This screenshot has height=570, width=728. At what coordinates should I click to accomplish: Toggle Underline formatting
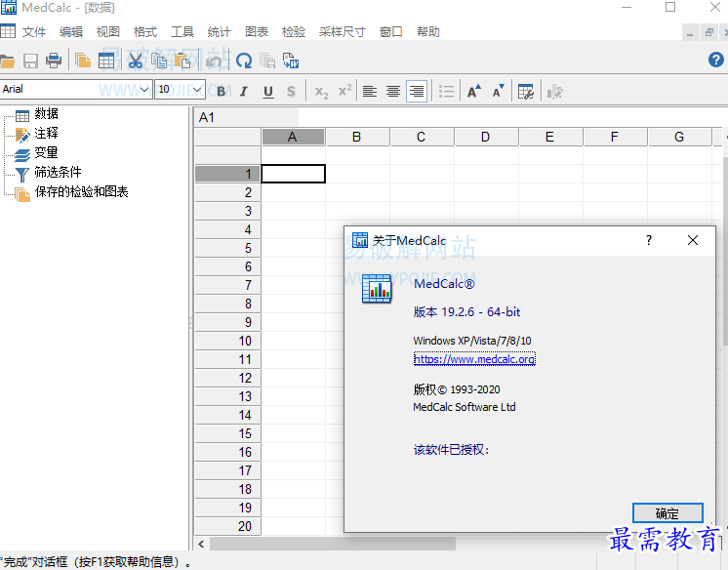268,92
